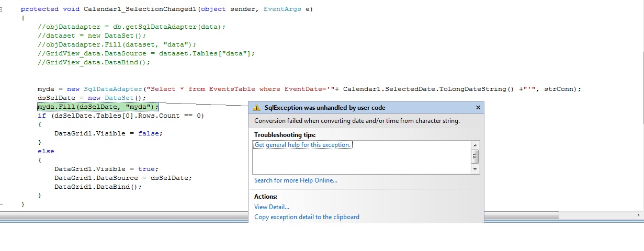Click the commented GridView_data.DataBind() line
The image size is (644, 251).
94,62
